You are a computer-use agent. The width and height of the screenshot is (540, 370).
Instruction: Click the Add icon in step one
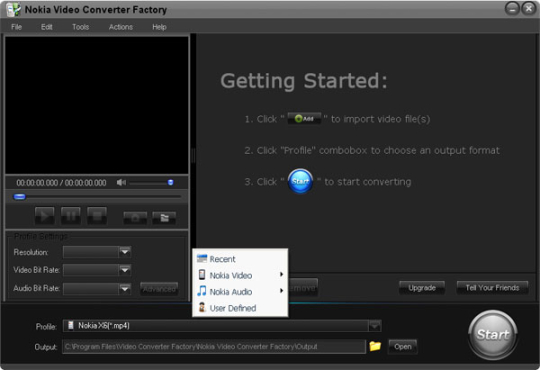coord(304,119)
